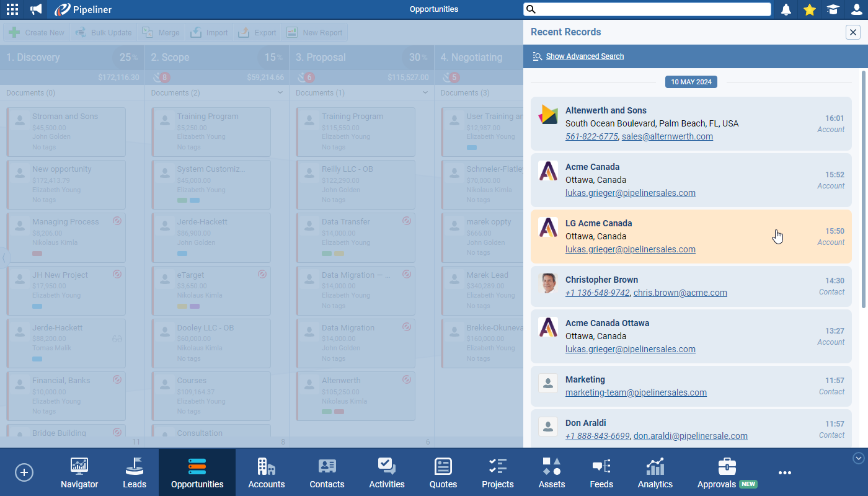Click the megaphone announcements icon
Image resolution: width=868 pixels, height=496 pixels.
(x=37, y=9)
